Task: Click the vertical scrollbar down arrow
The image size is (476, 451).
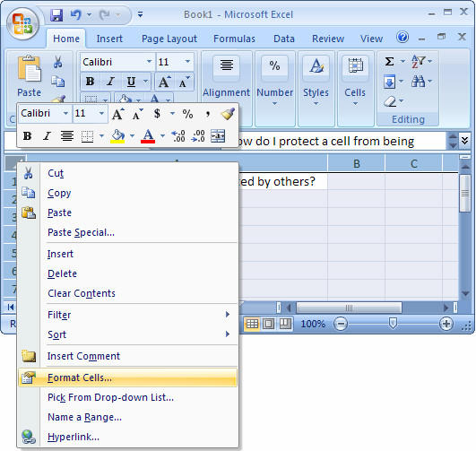Action: 465,293
